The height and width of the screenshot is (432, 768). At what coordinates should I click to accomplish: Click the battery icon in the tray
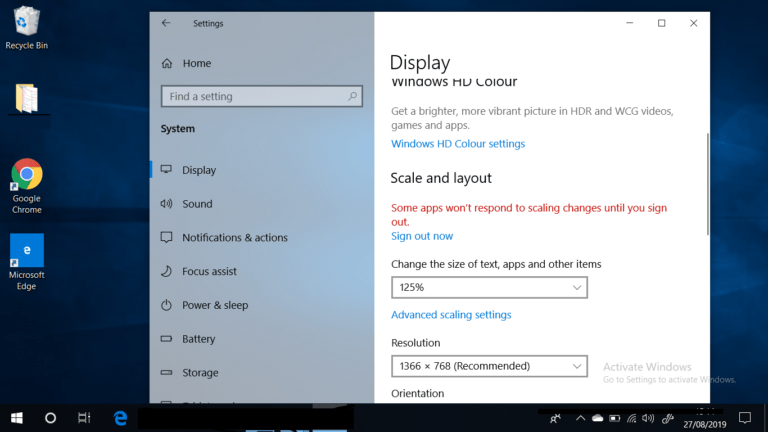[614, 418]
